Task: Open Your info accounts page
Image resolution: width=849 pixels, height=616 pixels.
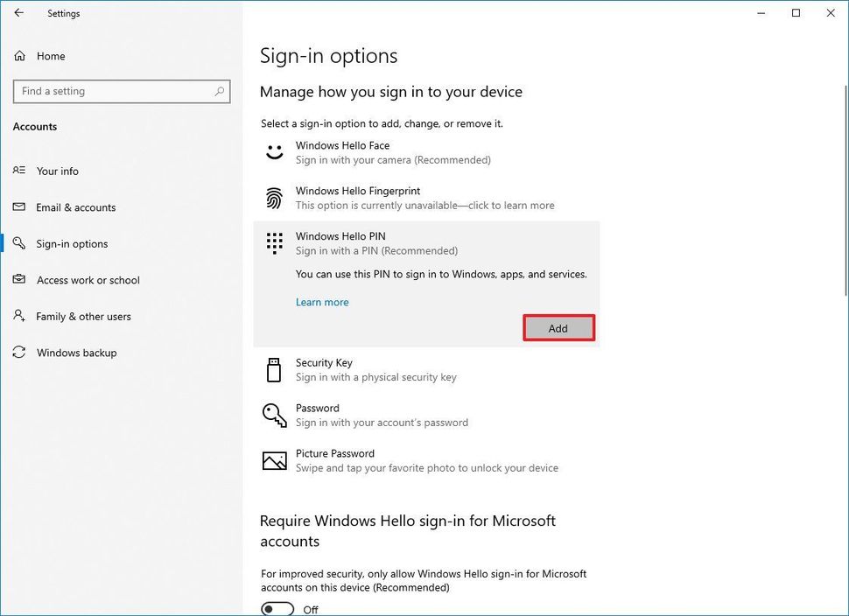Action: tap(58, 171)
